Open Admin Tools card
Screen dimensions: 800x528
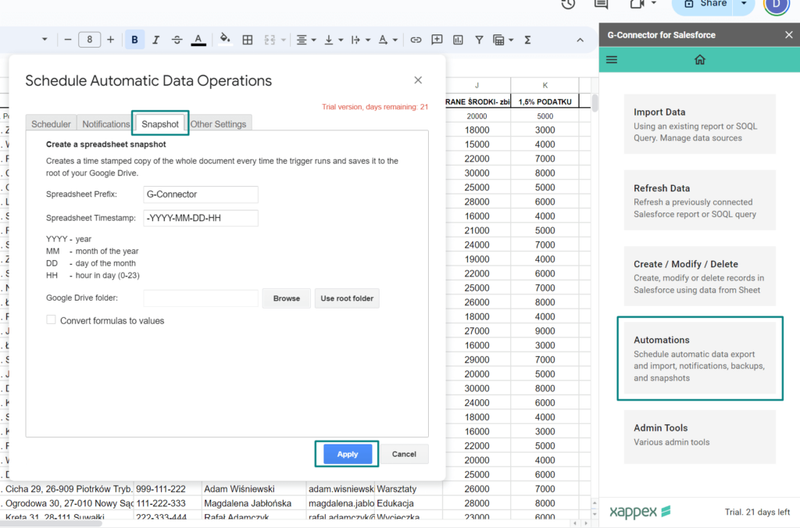coord(699,437)
